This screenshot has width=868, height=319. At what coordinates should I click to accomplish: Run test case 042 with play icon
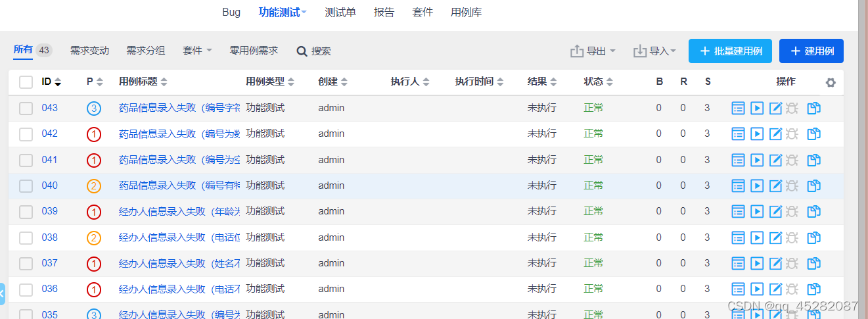757,134
